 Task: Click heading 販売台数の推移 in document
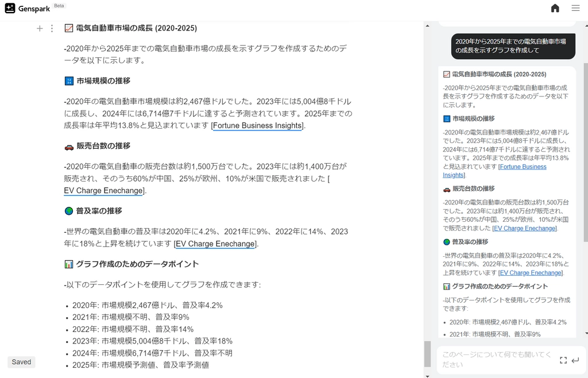pyautogui.click(x=103, y=146)
